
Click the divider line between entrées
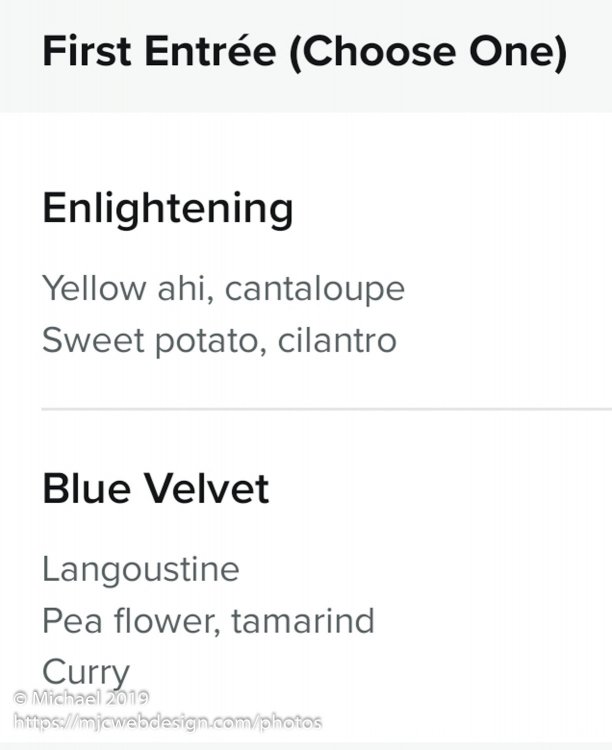(x=326, y=409)
